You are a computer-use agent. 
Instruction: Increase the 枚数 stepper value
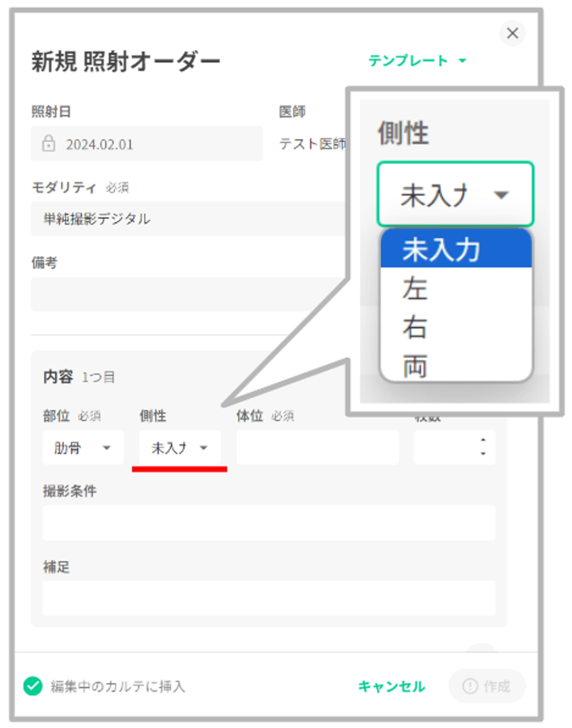(x=483, y=440)
